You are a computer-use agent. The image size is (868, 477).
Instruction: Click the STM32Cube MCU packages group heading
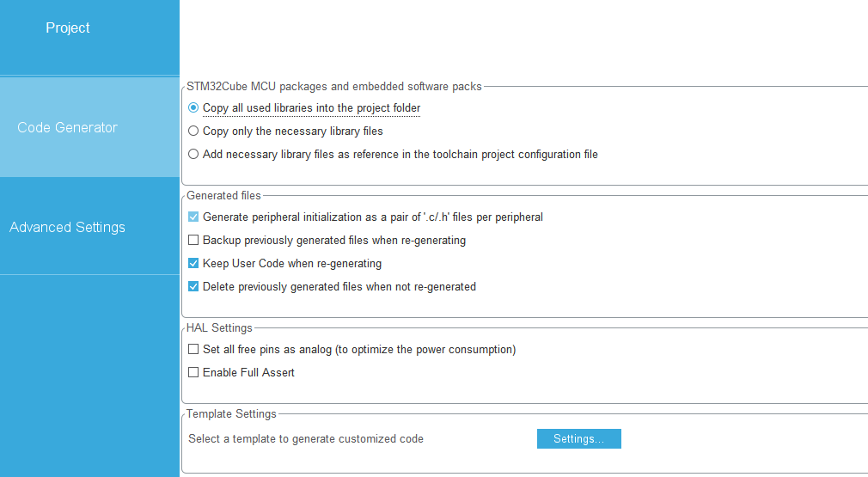point(333,87)
